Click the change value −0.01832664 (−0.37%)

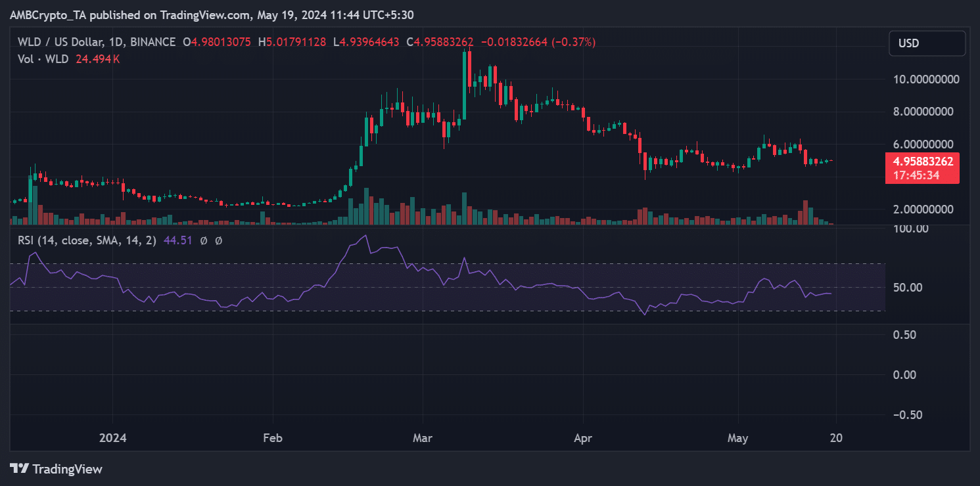tap(538, 42)
